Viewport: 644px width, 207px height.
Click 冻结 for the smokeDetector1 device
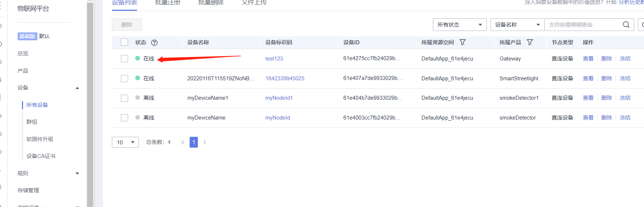click(x=625, y=98)
